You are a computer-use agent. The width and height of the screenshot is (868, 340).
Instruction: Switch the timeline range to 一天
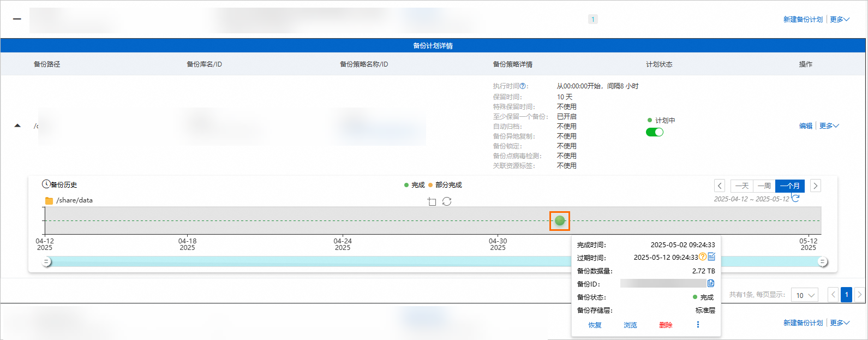point(741,186)
